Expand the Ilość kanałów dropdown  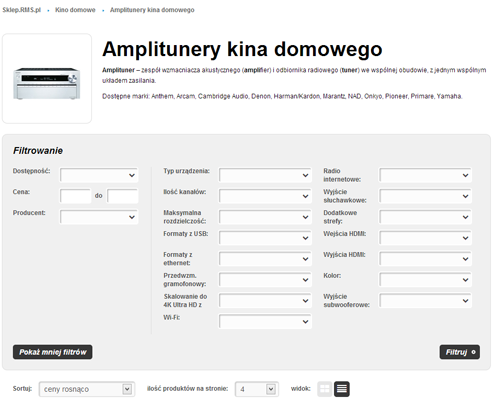tap(265, 196)
